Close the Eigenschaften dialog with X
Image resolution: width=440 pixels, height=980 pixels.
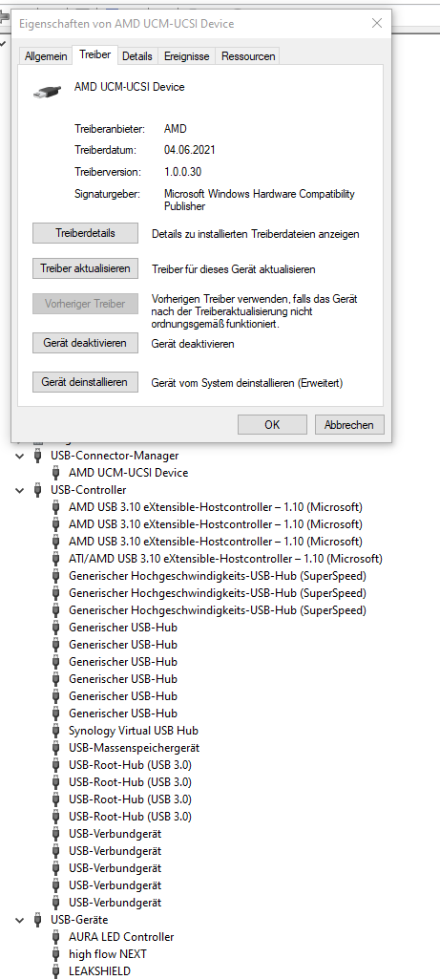[x=376, y=24]
